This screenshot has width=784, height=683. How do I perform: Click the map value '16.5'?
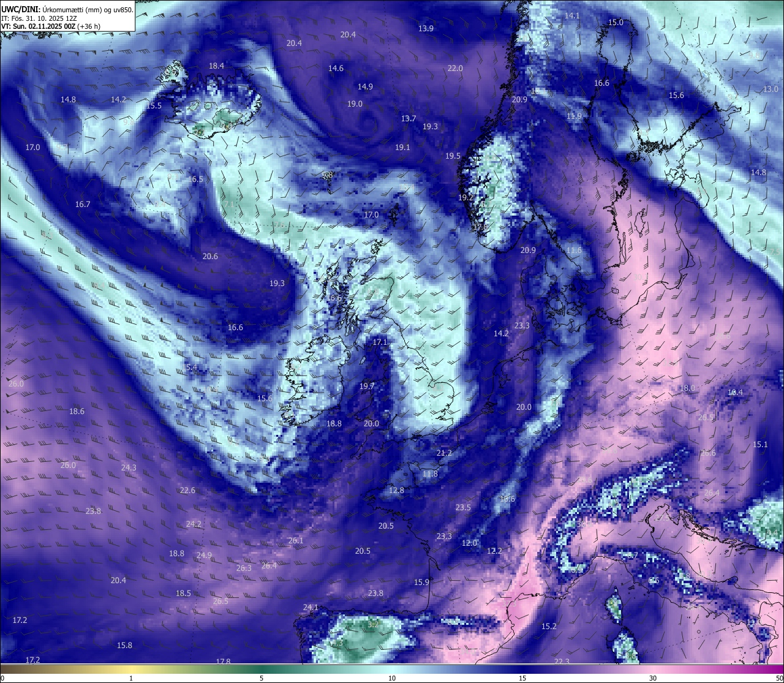(195, 179)
